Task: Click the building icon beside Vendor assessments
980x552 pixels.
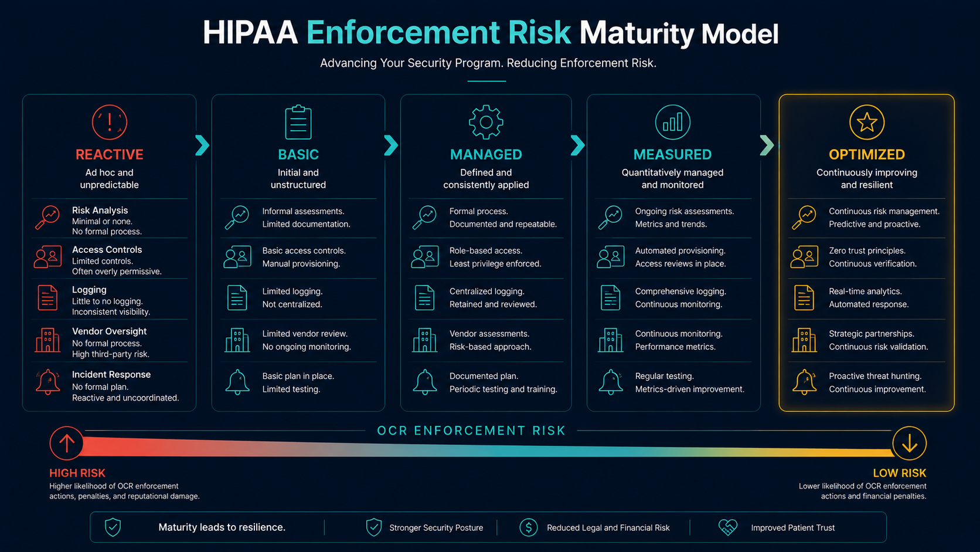Action: [x=424, y=340]
